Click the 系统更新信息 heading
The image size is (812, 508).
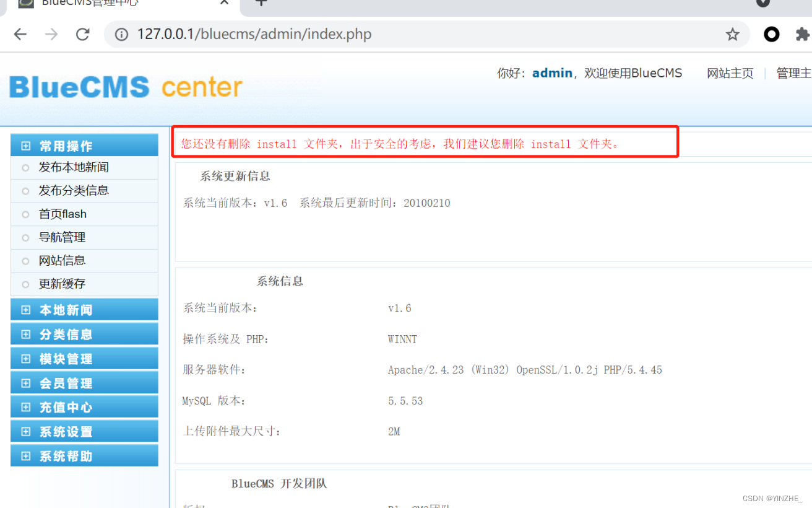235,176
